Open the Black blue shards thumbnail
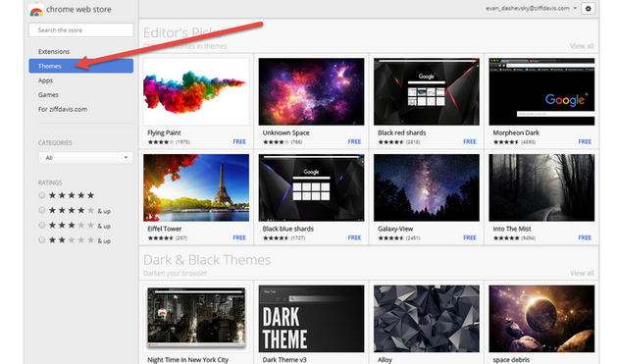618x364 pixels. [311, 187]
